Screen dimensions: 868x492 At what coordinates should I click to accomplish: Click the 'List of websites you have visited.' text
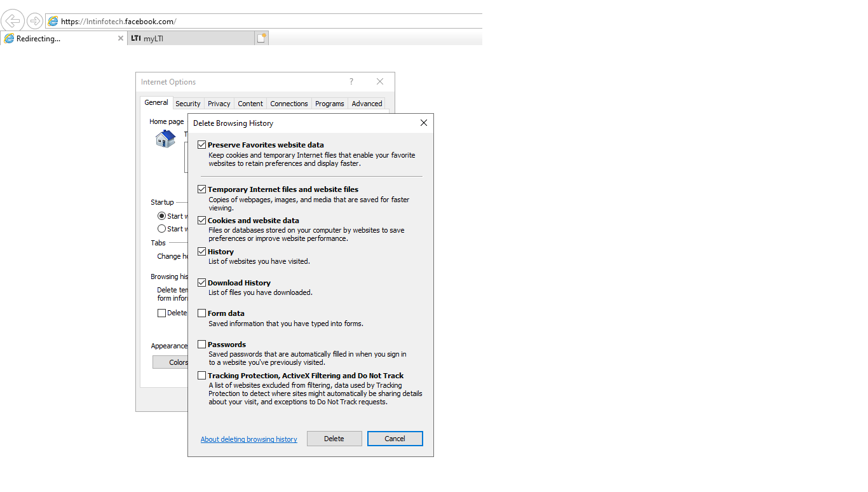(259, 261)
